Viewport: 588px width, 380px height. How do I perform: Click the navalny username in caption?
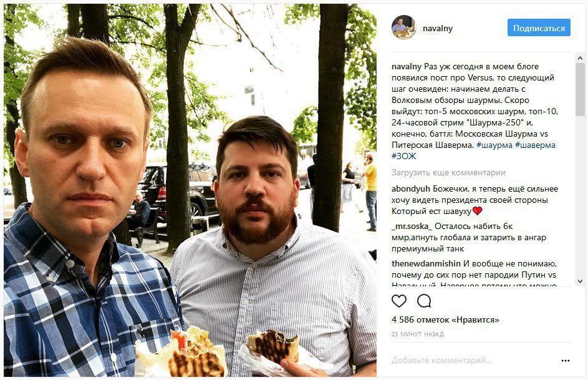(x=407, y=66)
